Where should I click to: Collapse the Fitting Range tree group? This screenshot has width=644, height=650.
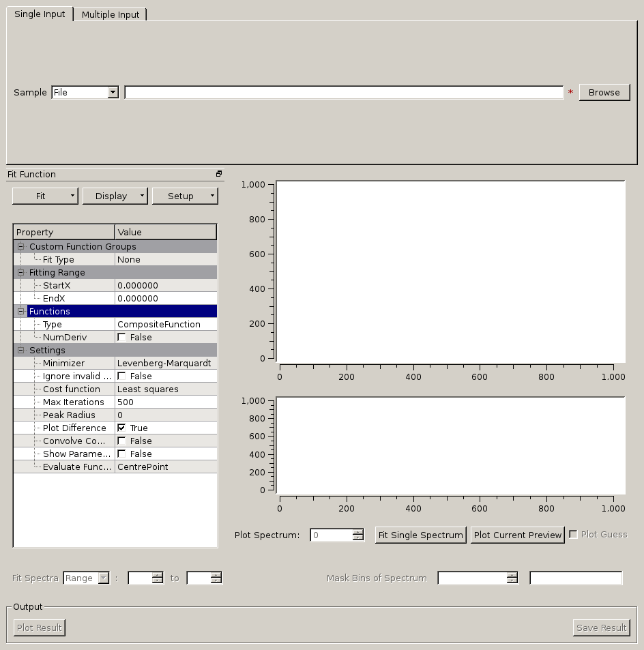20,273
